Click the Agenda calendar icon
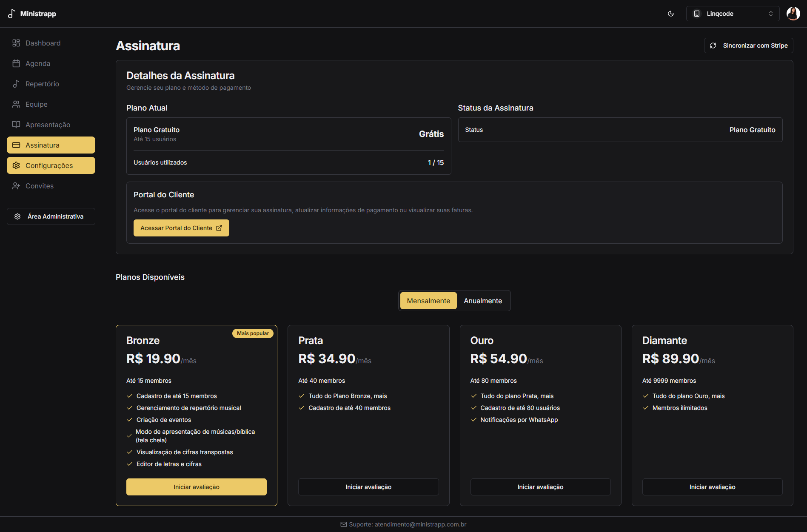807x532 pixels. coord(16,63)
